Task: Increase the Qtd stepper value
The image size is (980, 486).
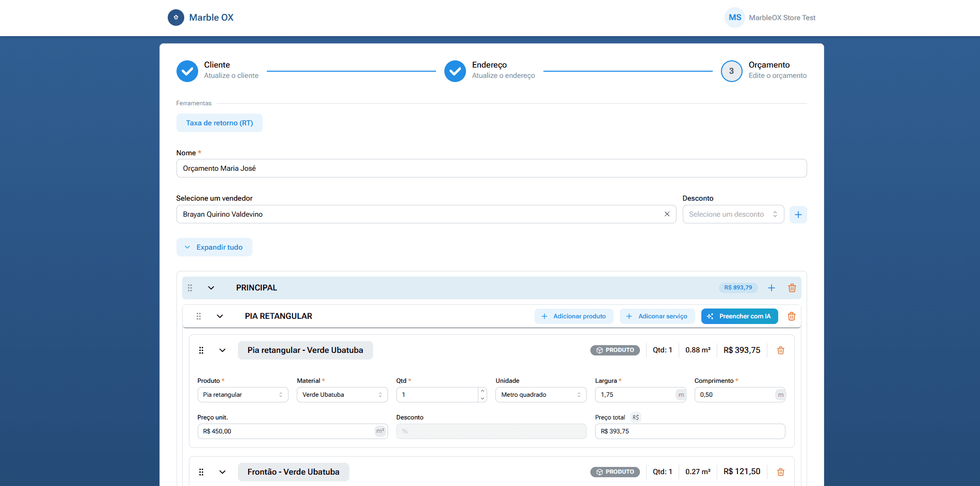Action: (482, 391)
